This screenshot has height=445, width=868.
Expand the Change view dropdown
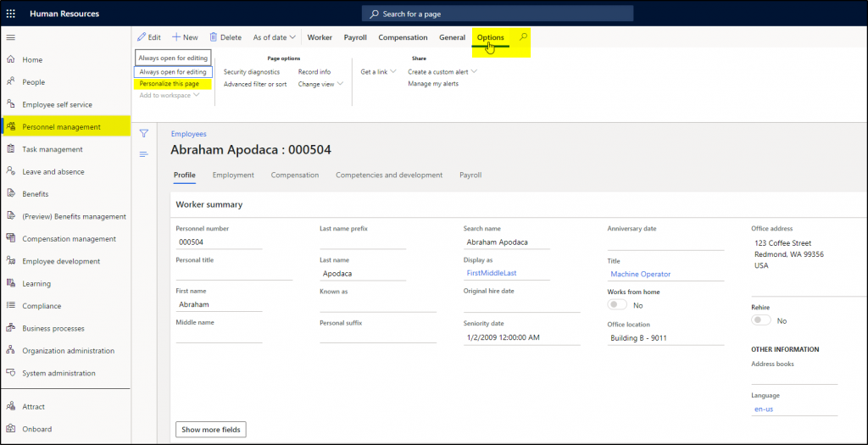(x=320, y=84)
